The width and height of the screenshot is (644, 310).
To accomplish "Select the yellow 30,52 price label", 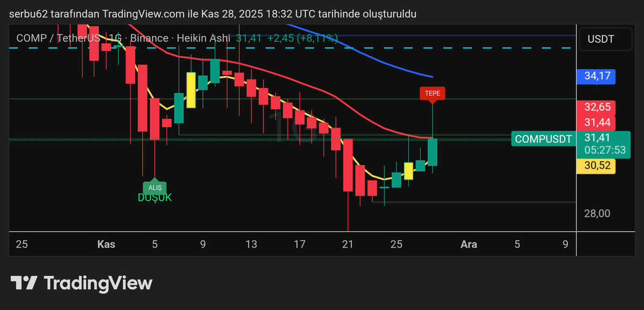I will point(596,166).
